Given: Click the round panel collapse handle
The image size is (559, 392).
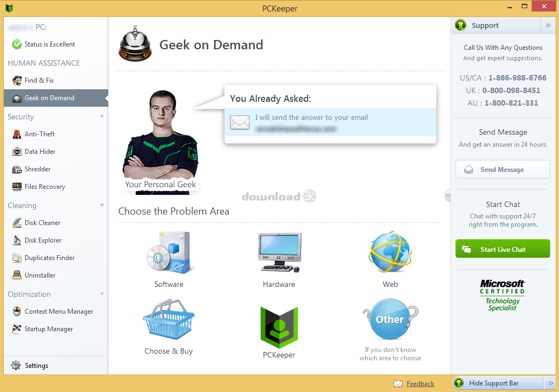Looking at the screenshot, I should tap(448, 195).
